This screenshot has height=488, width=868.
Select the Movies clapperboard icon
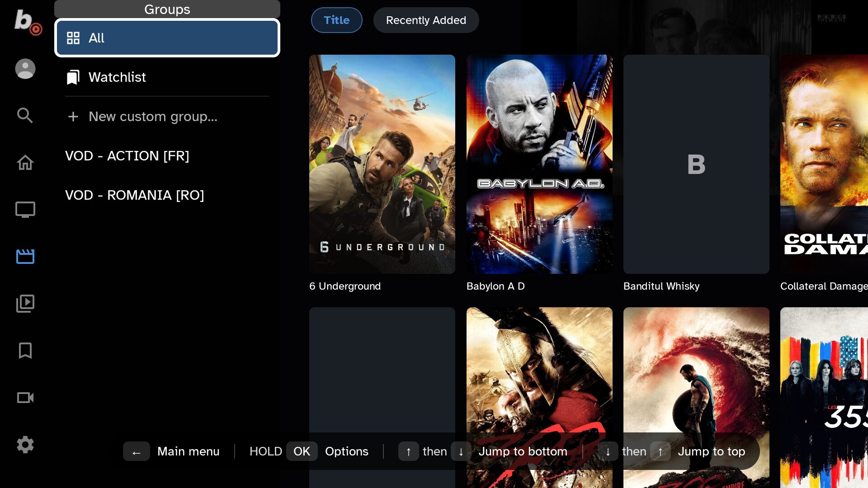(x=25, y=256)
